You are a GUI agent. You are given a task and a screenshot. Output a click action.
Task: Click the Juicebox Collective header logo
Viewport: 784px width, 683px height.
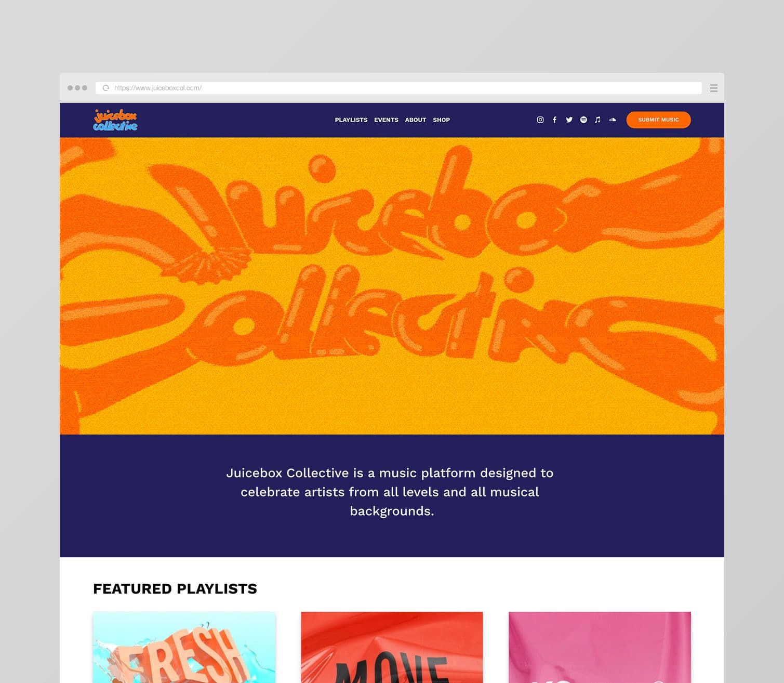coord(115,120)
